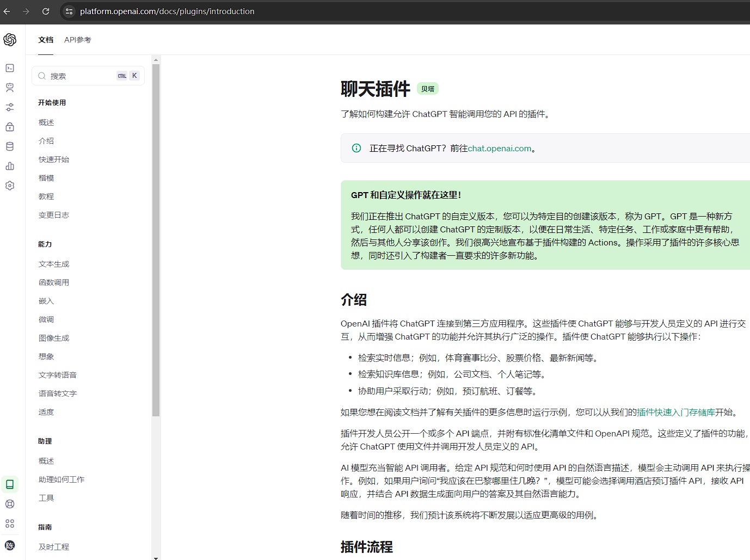Open the 变更日志 sidebar page
The image size is (750, 560).
click(54, 215)
